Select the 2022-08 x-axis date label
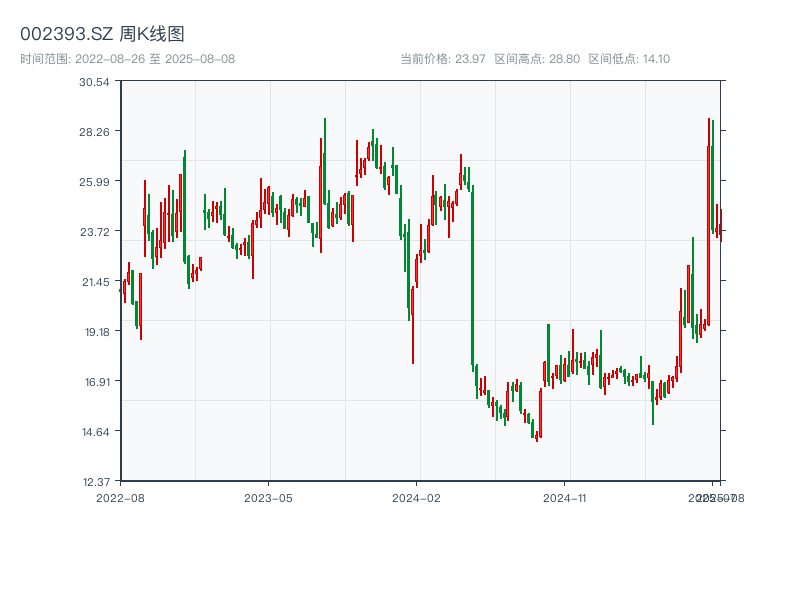The height and width of the screenshot is (600, 800). pos(120,497)
